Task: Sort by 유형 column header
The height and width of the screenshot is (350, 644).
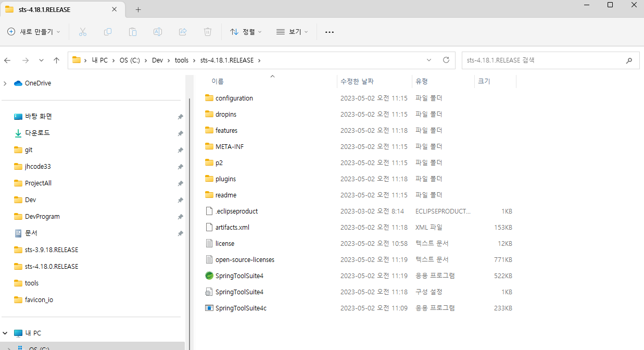Action: click(x=421, y=81)
